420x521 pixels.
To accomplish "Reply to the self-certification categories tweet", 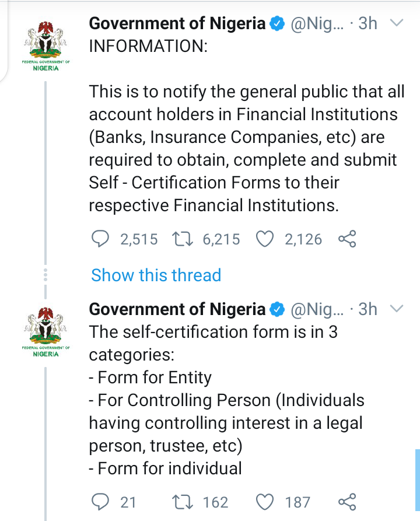I will (101, 502).
